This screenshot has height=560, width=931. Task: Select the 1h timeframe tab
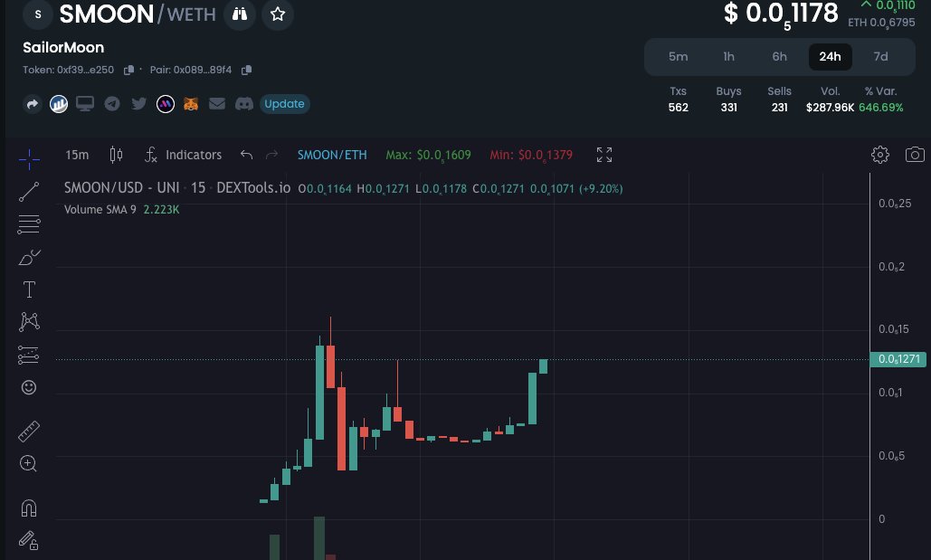728,57
